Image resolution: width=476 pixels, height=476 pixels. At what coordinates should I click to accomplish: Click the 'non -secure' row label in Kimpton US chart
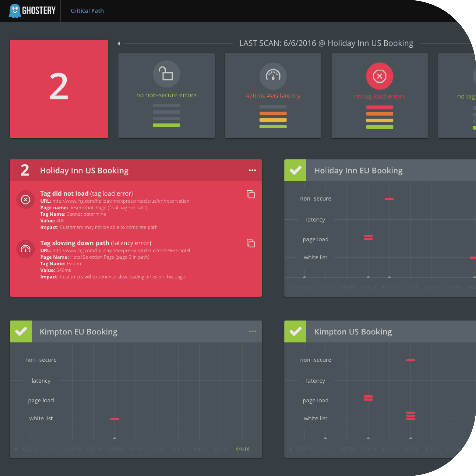pyautogui.click(x=315, y=360)
